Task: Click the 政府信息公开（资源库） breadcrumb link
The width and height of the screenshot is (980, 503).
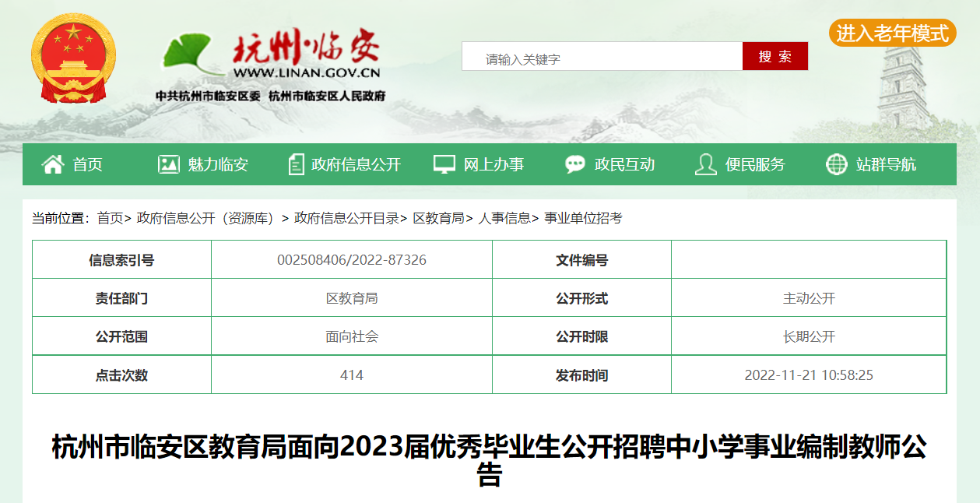Action: click(x=206, y=218)
